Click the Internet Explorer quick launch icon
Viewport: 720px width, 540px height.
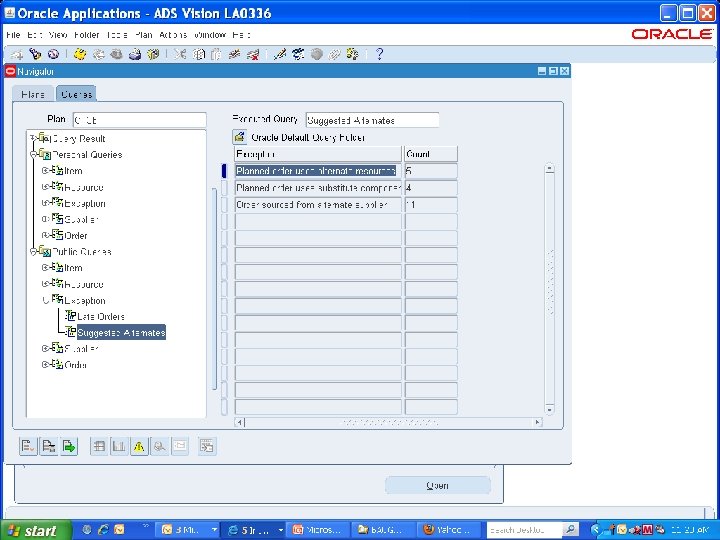[x=103, y=530]
